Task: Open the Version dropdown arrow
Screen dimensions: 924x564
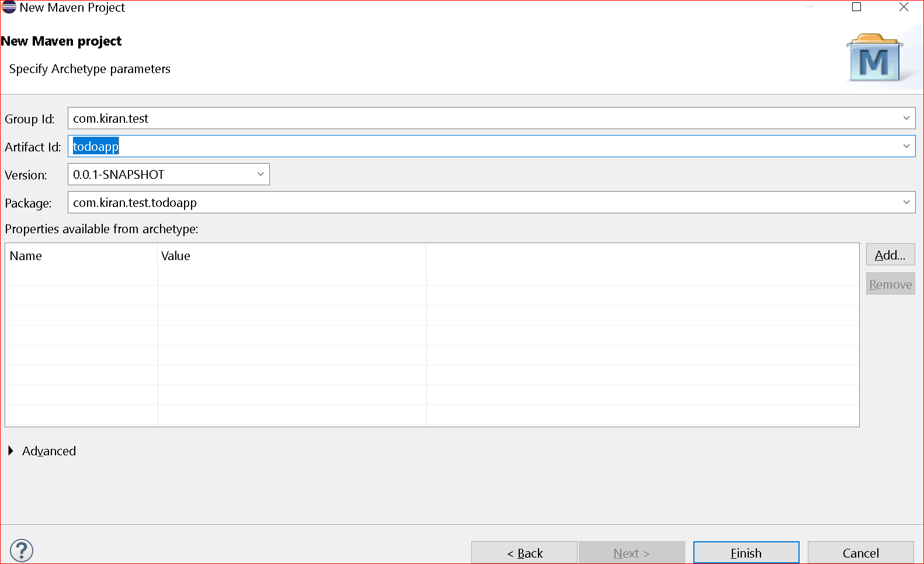Action: (x=260, y=174)
